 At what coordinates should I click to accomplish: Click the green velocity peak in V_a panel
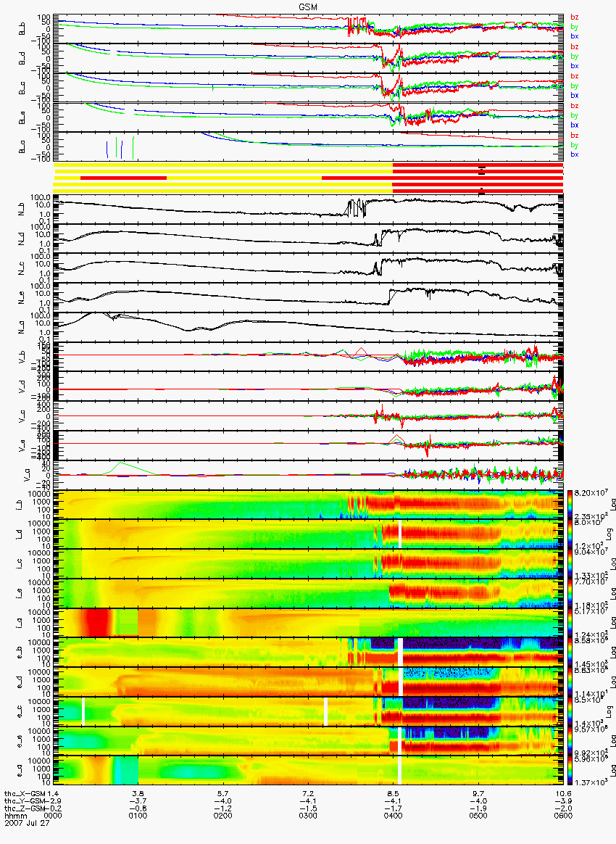[120, 463]
